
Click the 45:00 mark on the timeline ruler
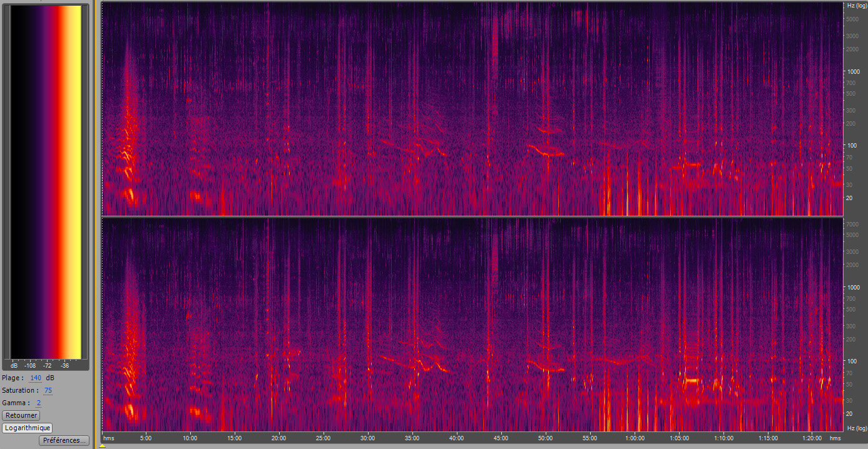pos(501,438)
